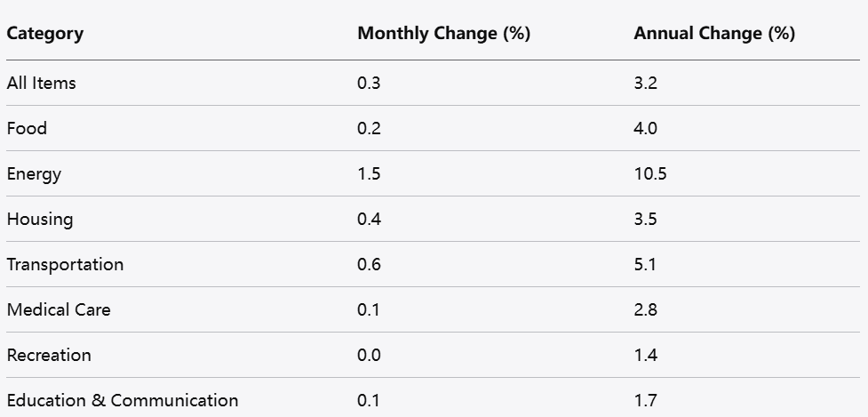The height and width of the screenshot is (417, 868).
Task: Click the Category column header
Action: click(x=45, y=34)
